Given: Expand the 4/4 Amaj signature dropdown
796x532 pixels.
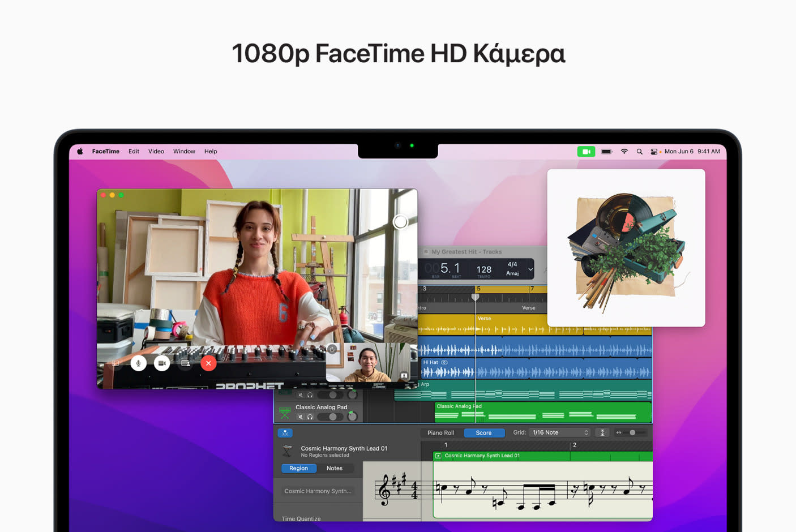Looking at the screenshot, I should [530, 269].
